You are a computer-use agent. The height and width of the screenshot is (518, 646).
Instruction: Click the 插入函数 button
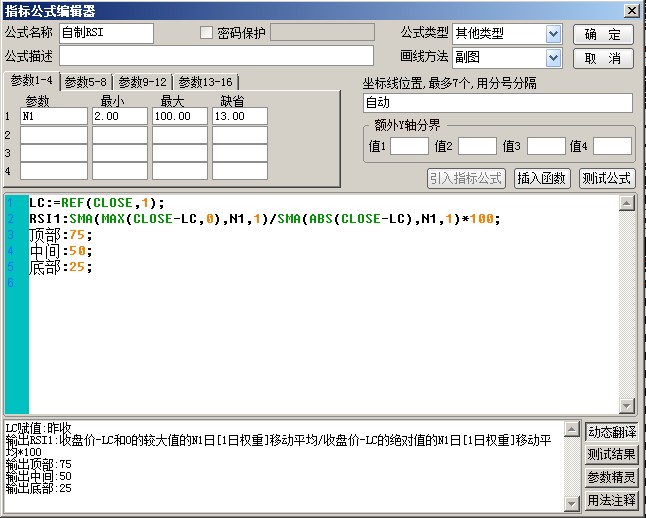click(x=542, y=178)
